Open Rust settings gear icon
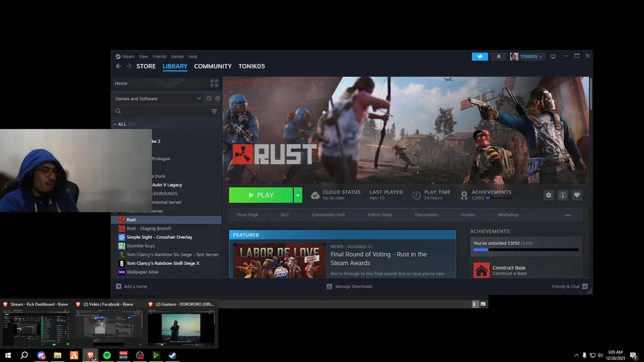Viewport: 644px width, 362px height. pos(548,195)
